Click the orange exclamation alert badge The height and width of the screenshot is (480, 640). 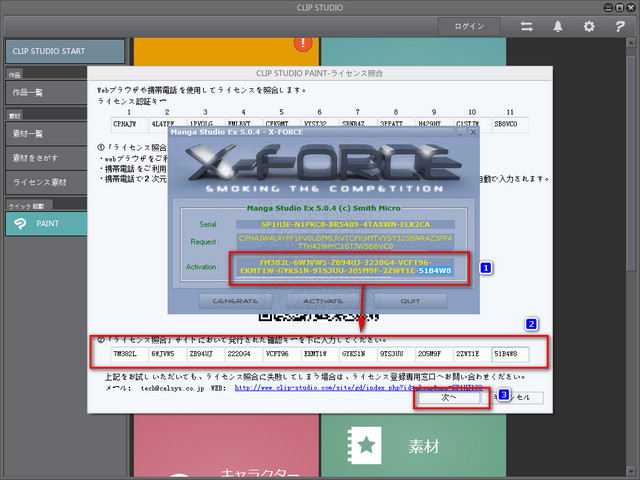point(303,42)
